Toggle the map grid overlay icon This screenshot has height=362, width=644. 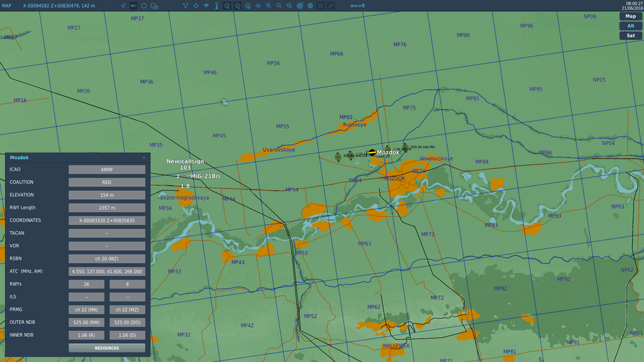321,6
